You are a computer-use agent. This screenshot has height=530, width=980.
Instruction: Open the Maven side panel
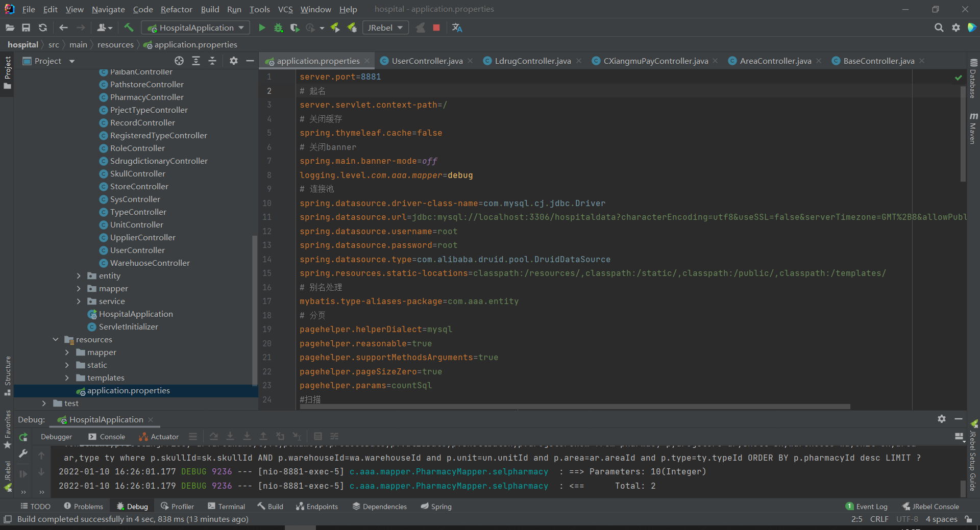[973, 128]
